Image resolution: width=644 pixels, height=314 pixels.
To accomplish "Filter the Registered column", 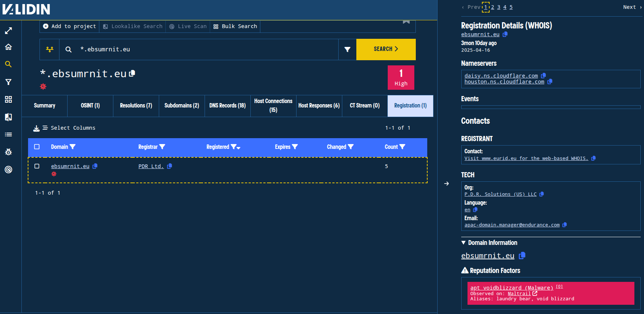I will tap(233, 147).
